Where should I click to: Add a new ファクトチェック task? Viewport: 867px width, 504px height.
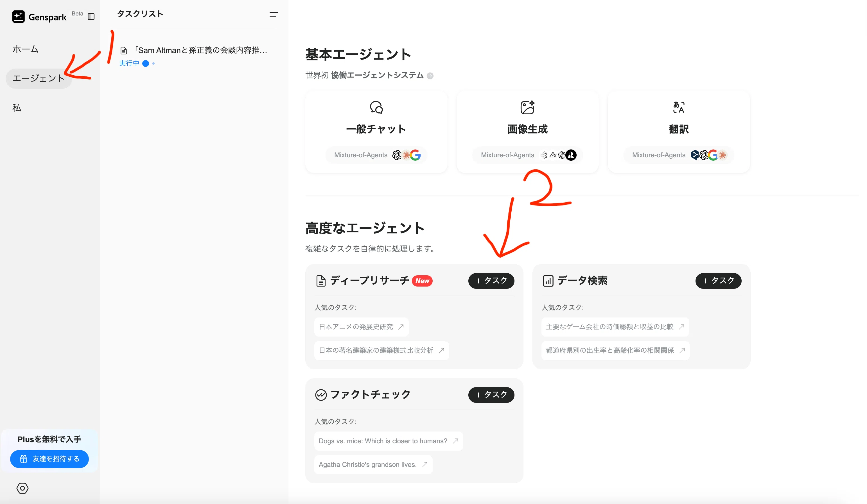tap(491, 395)
